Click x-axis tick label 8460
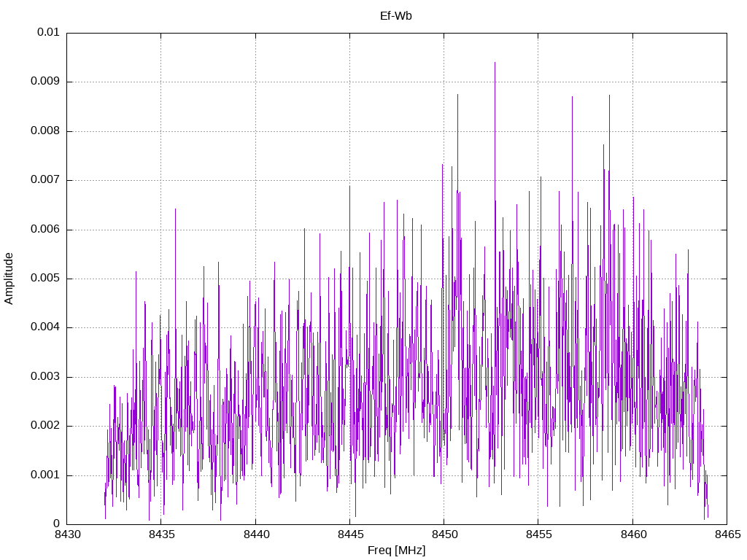The image size is (747, 560). click(633, 534)
